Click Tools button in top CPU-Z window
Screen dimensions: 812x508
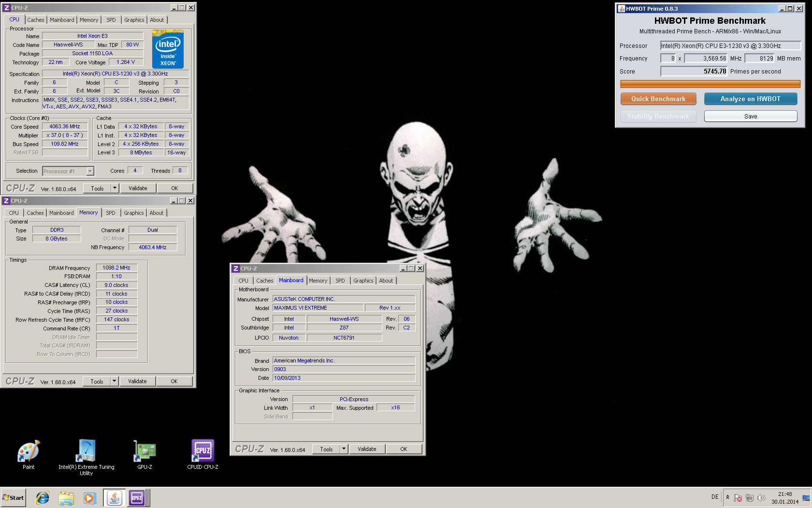click(98, 188)
